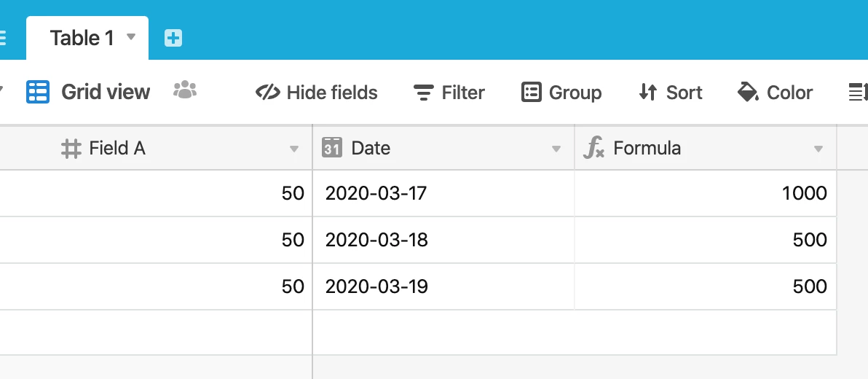
Task: Select the Table 1 tab
Action: (87, 38)
